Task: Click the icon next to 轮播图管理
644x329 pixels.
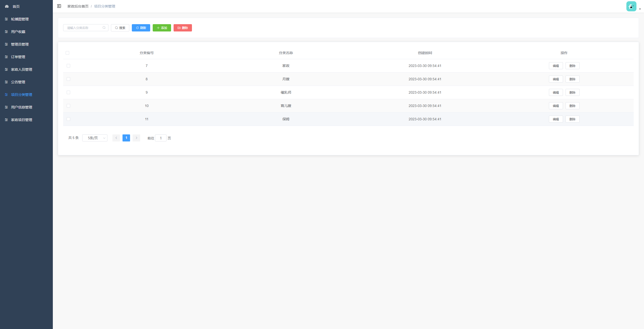Action: [x=6, y=19]
